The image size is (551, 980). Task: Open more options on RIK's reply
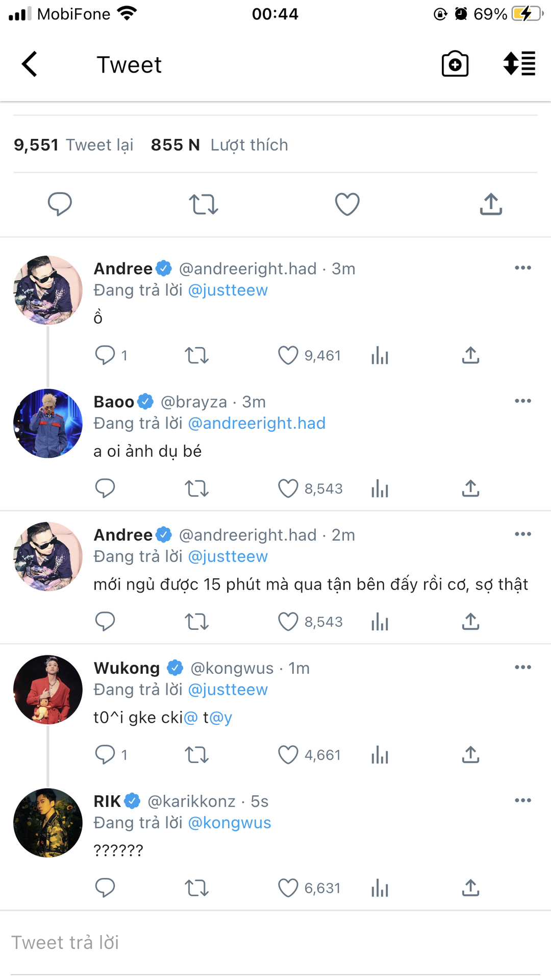(x=523, y=801)
